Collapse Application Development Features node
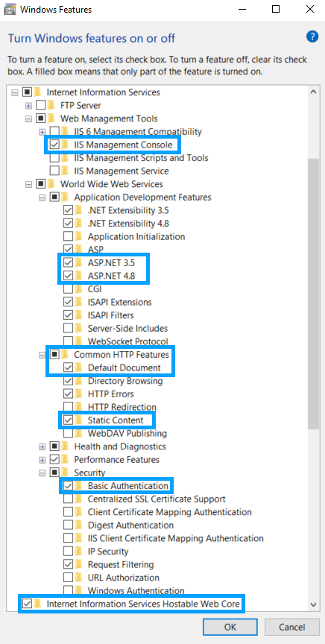The height and width of the screenshot is (644, 325). click(x=42, y=198)
